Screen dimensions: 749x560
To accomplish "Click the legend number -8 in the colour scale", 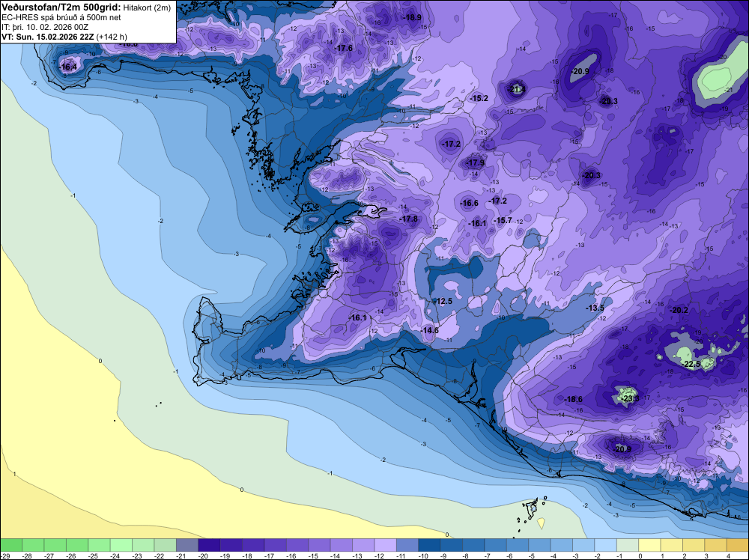I will click(x=465, y=556).
